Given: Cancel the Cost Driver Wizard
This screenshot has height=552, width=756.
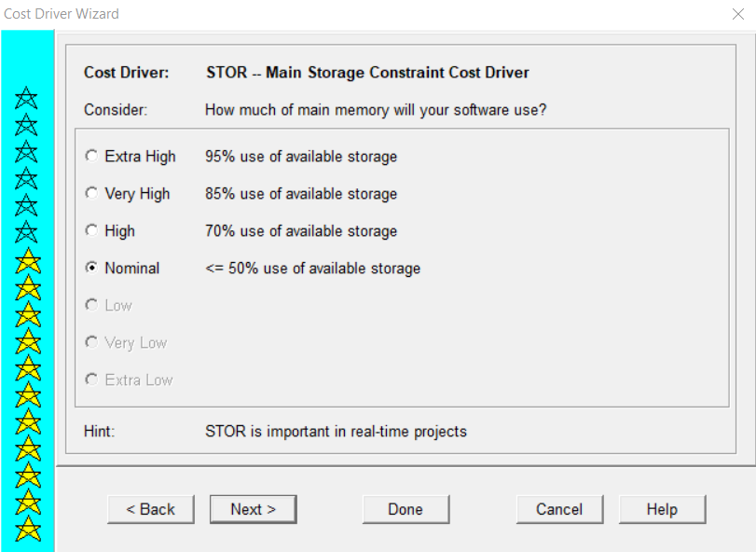Looking at the screenshot, I should tap(559, 509).
